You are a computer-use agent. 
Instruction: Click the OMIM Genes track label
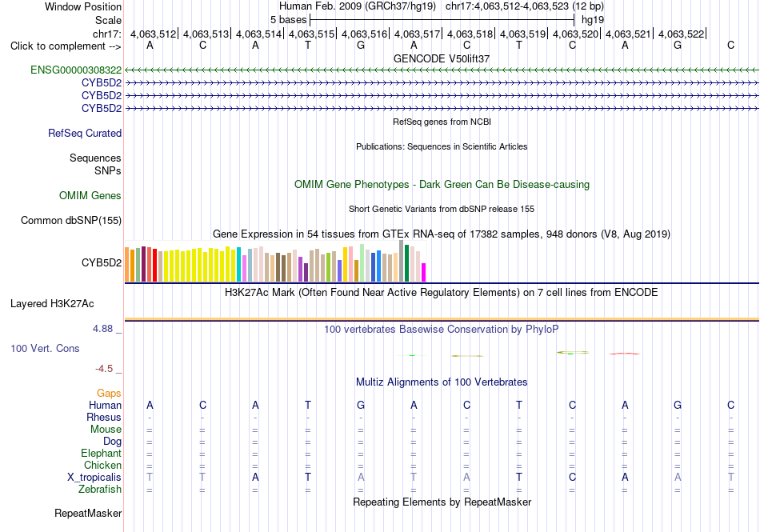pyautogui.click(x=90, y=196)
